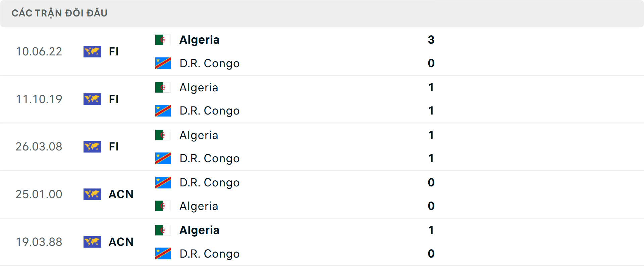The width and height of the screenshot is (644, 266).
Task: Click the Algeria flag in the 25.01.00 row
Action: point(163,206)
